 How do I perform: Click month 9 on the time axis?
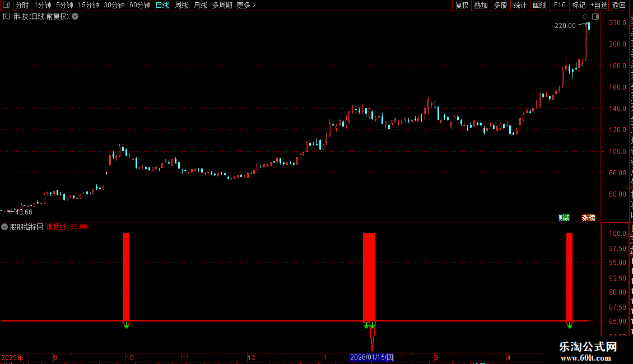(x=55, y=357)
